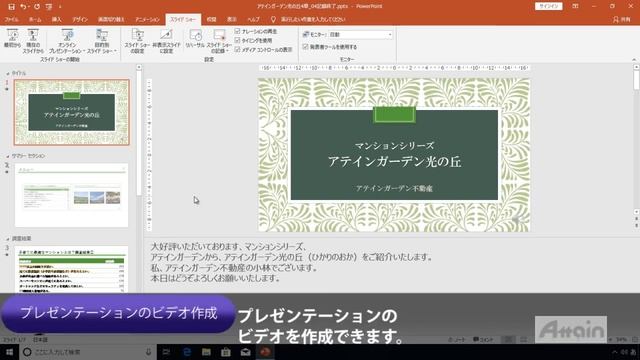Screen dimensions: 640x360
Task: Click the Sign in (サインイン) button
Action: pyautogui.click(x=549, y=6)
